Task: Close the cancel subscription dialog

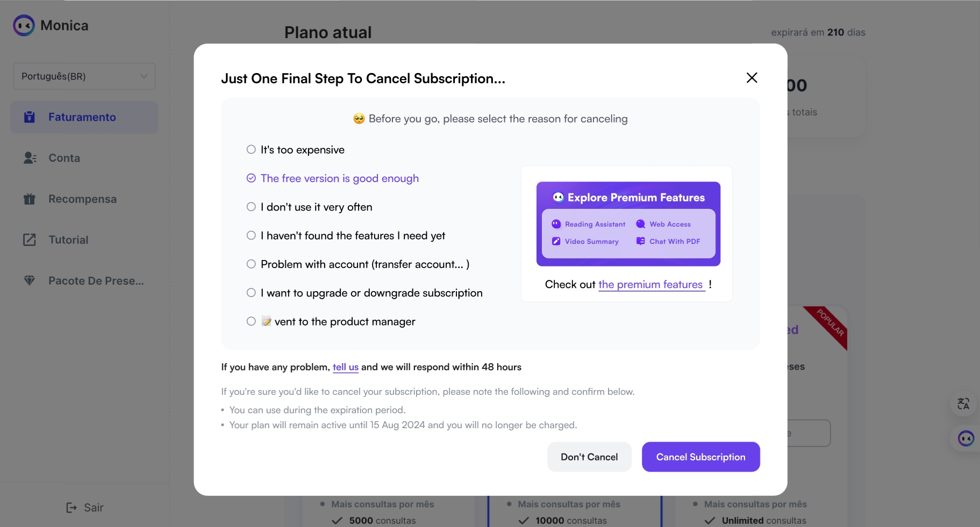Action: (x=752, y=78)
